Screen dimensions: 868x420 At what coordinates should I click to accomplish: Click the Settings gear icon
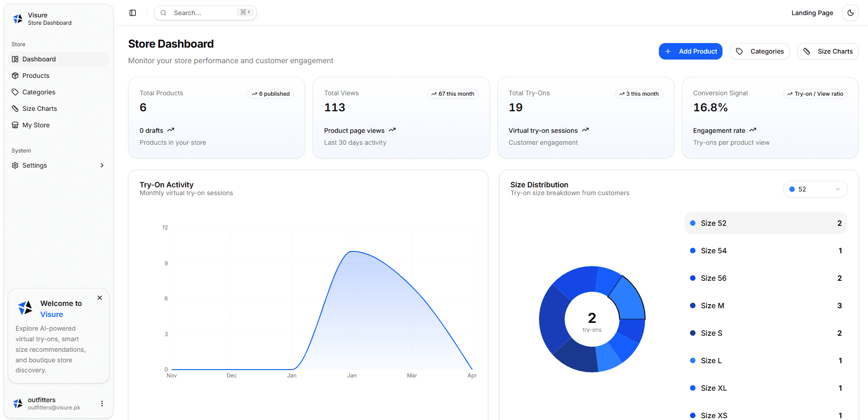pyautogui.click(x=15, y=165)
